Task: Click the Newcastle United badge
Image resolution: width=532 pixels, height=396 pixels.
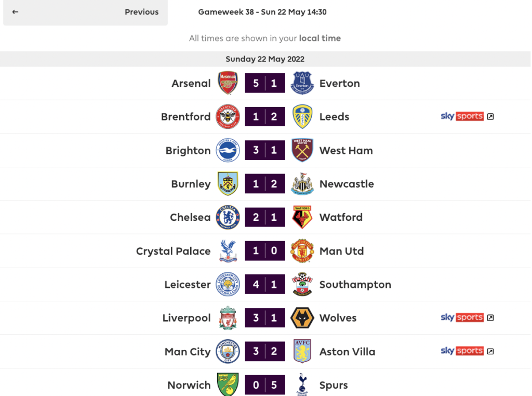Action: (302, 183)
